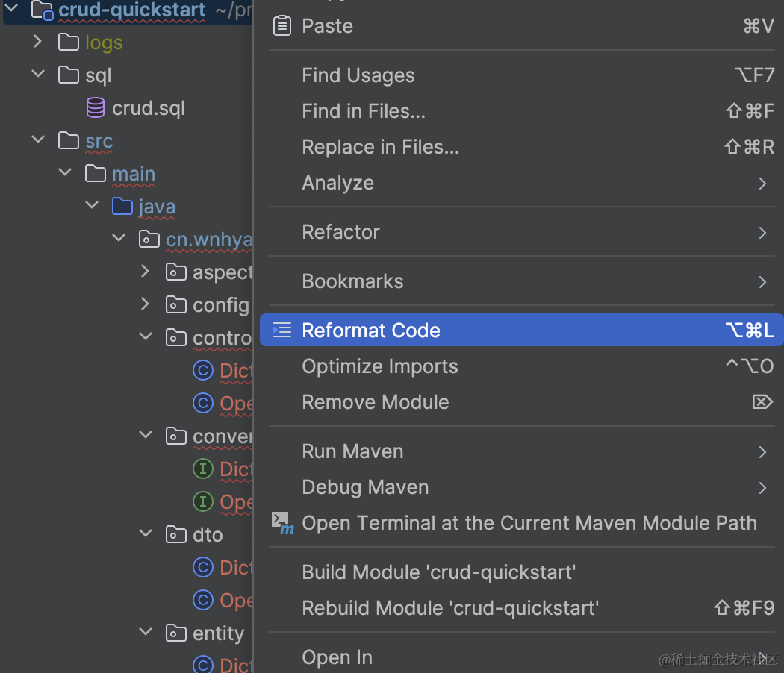
Task: Select Rebuild Module 'crud-quickstart'
Action: coord(449,608)
